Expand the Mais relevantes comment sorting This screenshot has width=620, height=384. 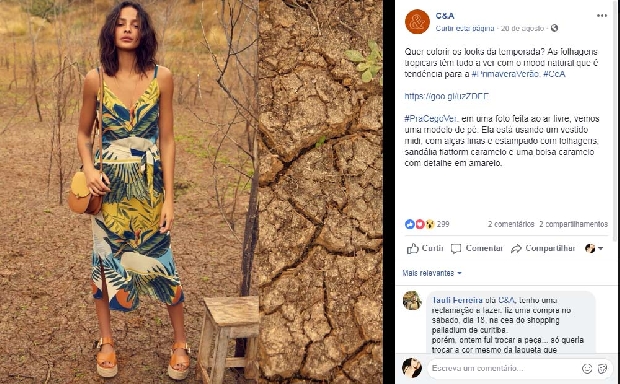coord(432,273)
